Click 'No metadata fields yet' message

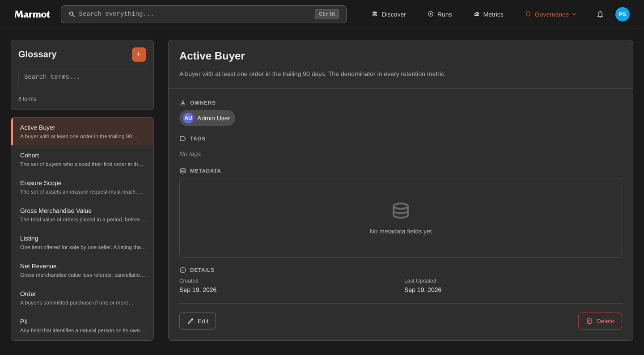click(401, 231)
